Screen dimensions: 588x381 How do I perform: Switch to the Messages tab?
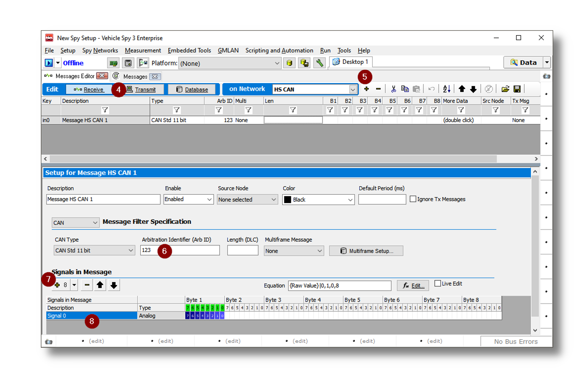[135, 77]
